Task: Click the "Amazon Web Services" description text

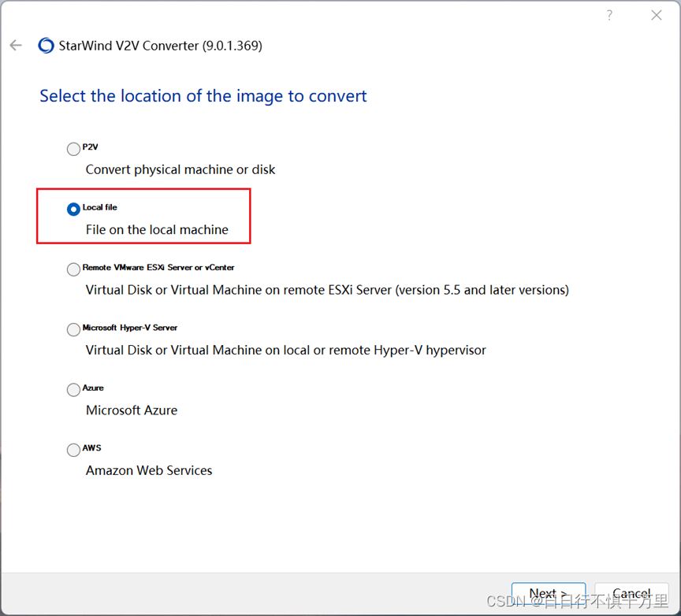Action: click(x=149, y=470)
